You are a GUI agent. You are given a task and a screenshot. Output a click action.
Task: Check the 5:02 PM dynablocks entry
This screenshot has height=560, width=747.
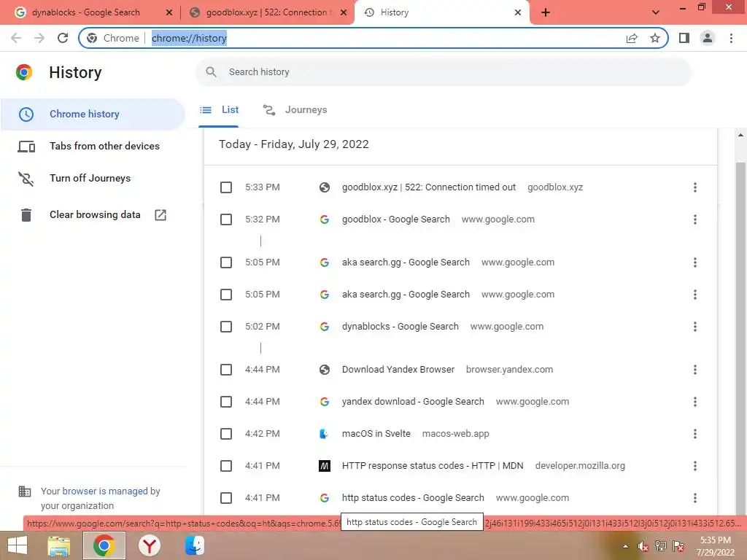[x=226, y=327]
